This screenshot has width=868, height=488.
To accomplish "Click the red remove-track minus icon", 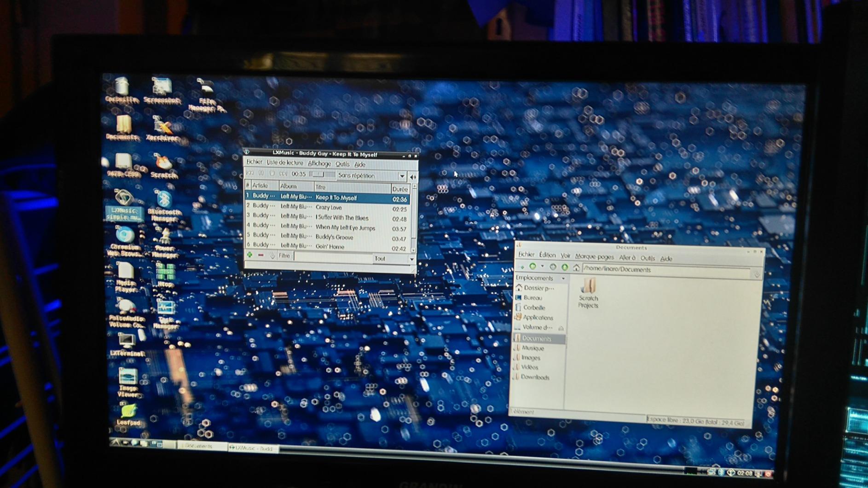I will tap(261, 256).
